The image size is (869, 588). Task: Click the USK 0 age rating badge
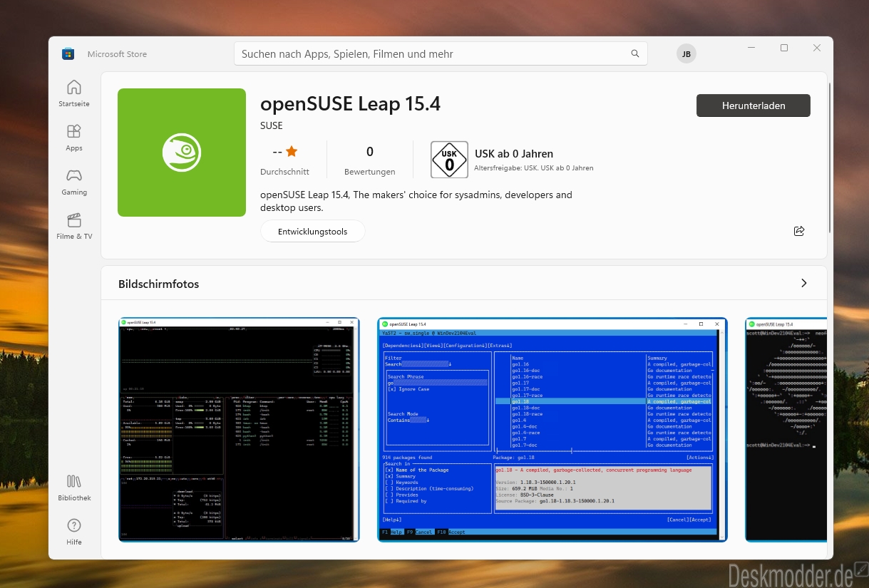(x=449, y=160)
